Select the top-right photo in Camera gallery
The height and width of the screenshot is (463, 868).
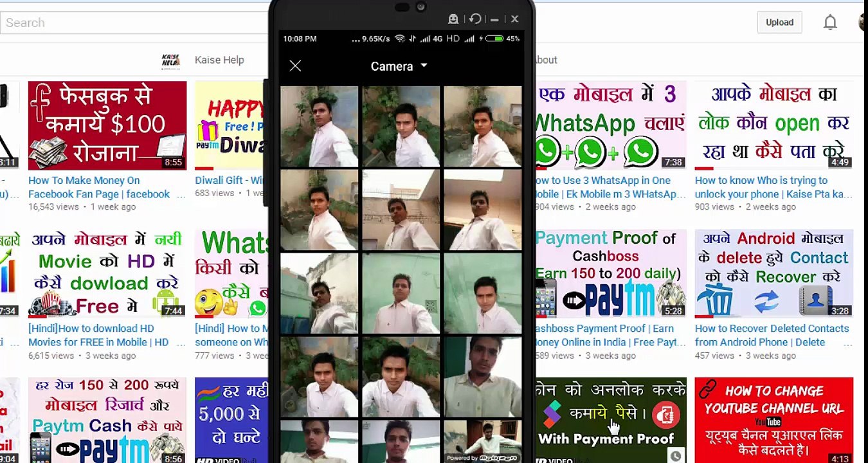pyautogui.click(x=483, y=126)
